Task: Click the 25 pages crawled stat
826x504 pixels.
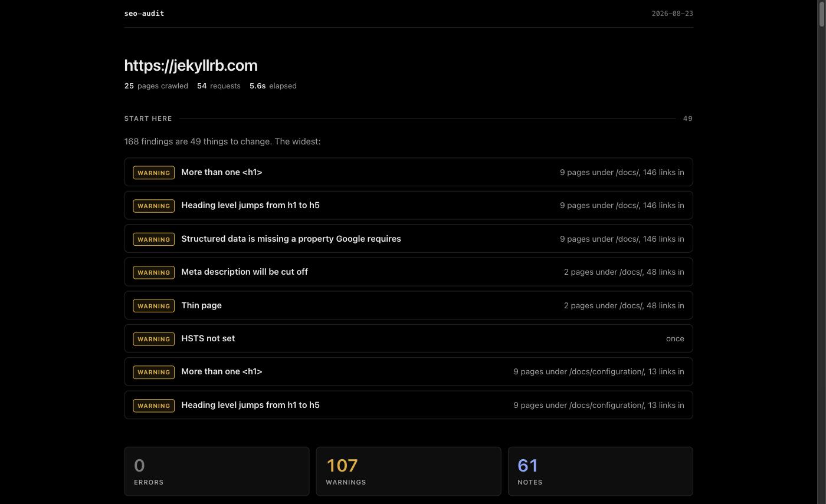Action: click(x=156, y=86)
